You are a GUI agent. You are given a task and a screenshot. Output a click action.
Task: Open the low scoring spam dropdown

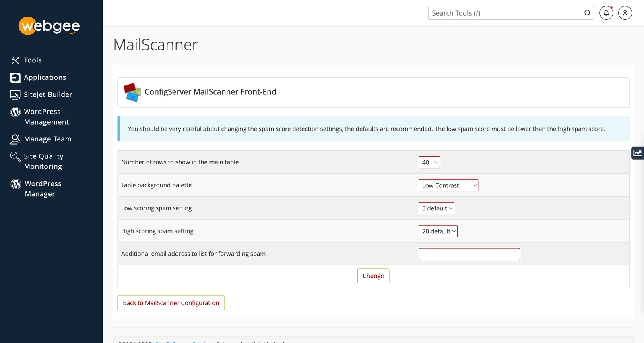click(x=436, y=208)
